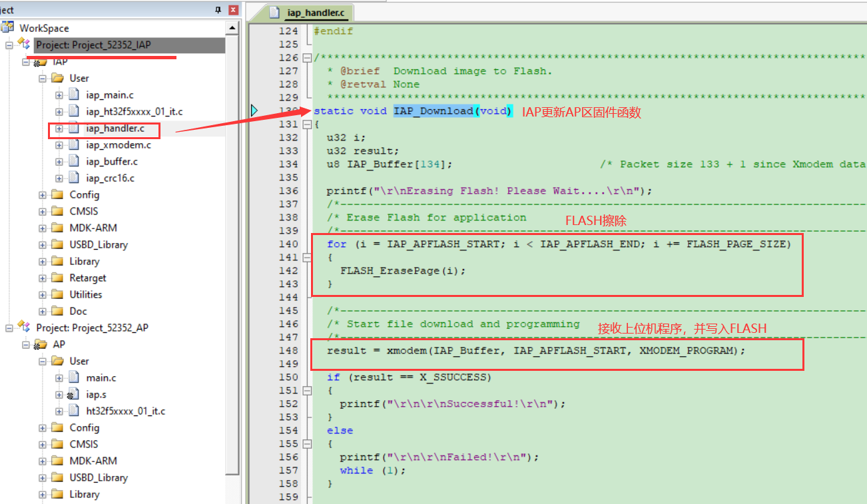
Task: Select Project: Project_52352_IAP in the tree
Action: tap(93, 45)
